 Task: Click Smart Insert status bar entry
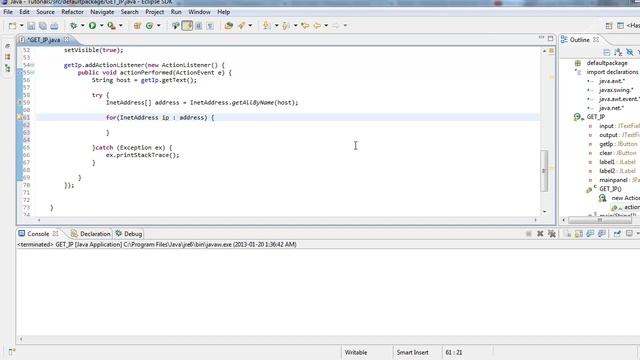coord(412,352)
